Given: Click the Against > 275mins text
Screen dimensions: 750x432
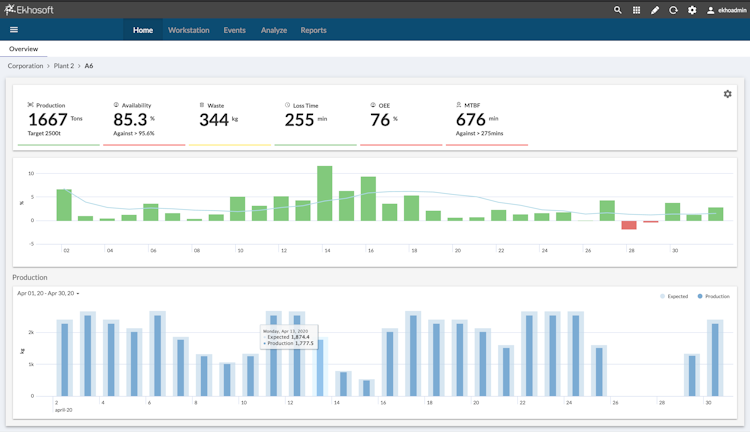Looking at the screenshot, I should coord(479,133).
